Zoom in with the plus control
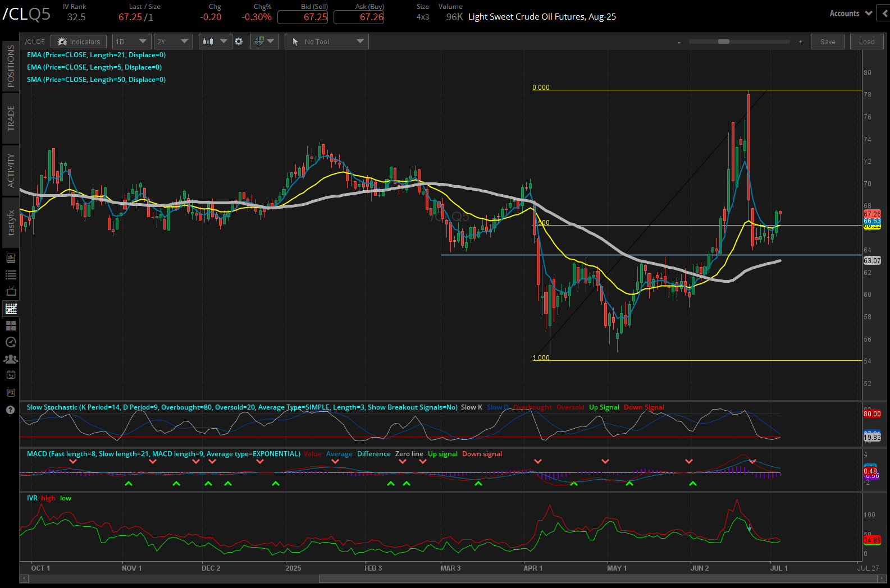The image size is (890, 588). [800, 42]
